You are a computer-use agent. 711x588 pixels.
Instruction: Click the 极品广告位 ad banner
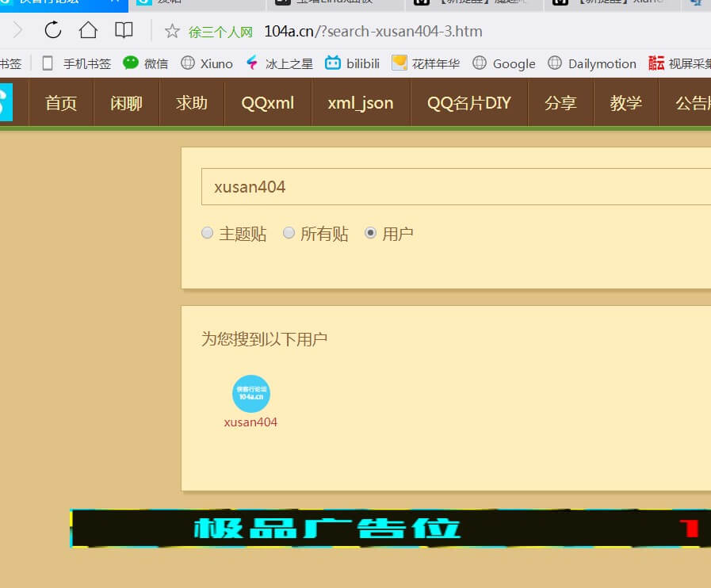pyautogui.click(x=390, y=528)
